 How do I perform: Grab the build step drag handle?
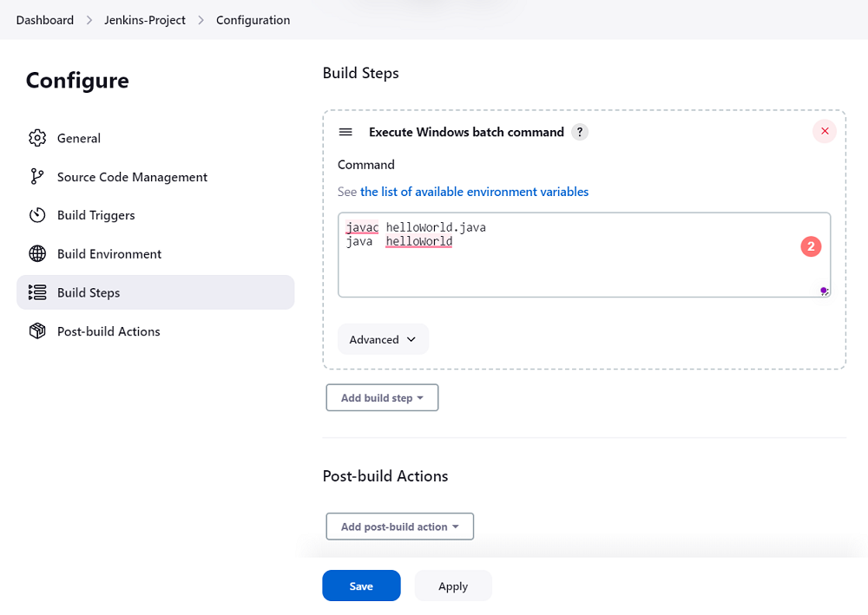pyautogui.click(x=345, y=132)
